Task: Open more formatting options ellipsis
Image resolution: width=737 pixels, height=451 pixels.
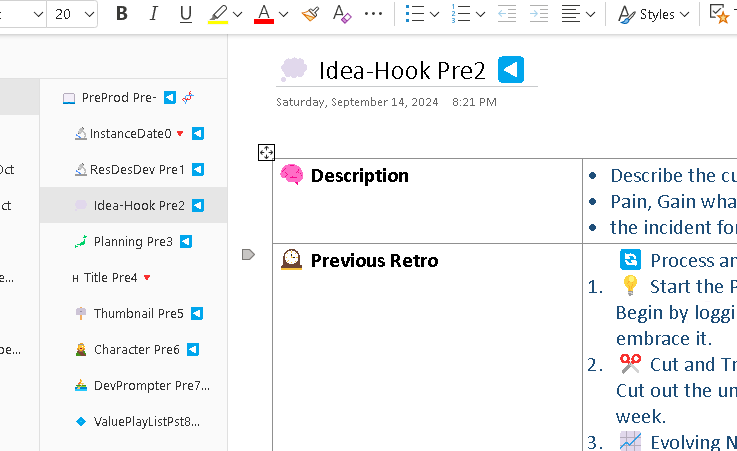Action: (x=373, y=14)
